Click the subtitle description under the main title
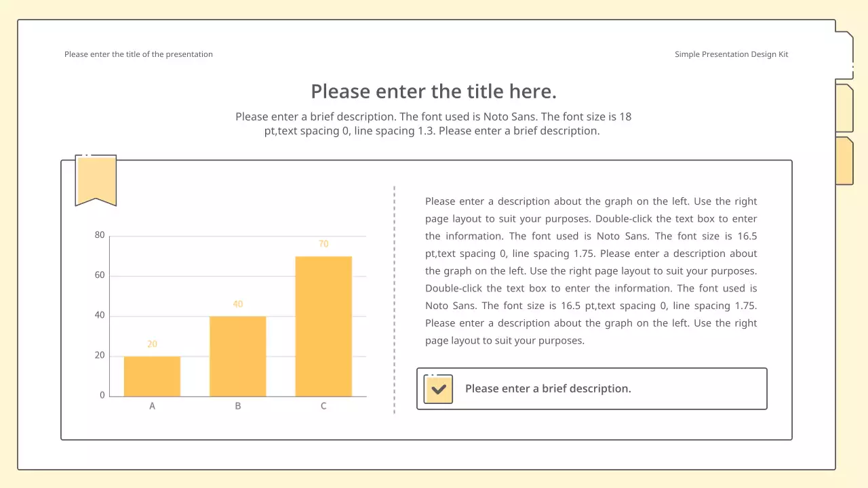 [x=433, y=124]
